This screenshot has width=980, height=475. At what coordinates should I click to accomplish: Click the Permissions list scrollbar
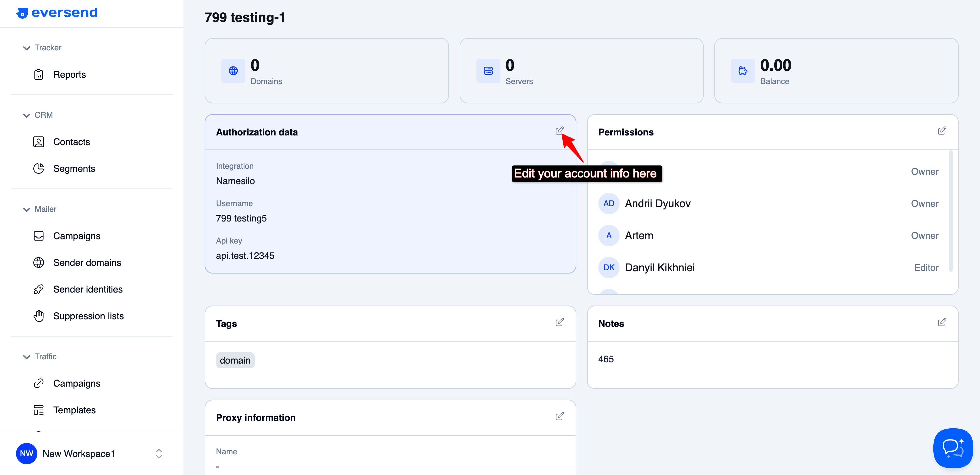point(951,211)
